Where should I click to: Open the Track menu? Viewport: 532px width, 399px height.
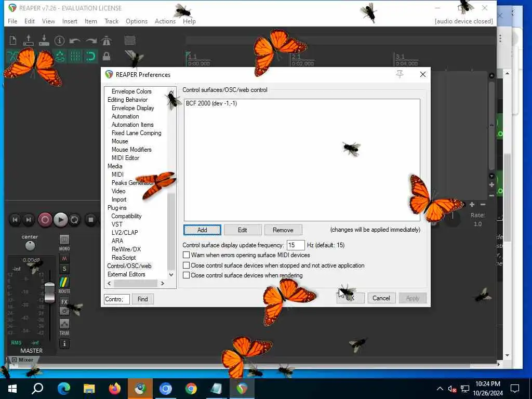(x=112, y=21)
